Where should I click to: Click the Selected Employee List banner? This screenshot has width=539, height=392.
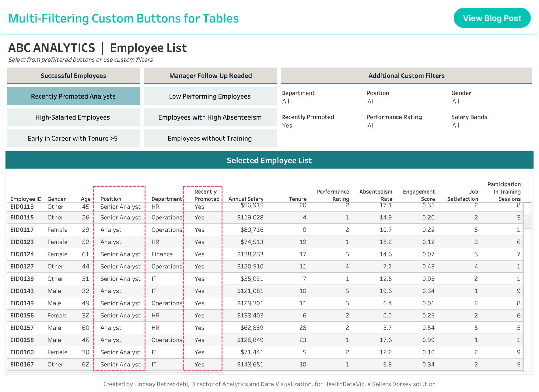coord(269,160)
